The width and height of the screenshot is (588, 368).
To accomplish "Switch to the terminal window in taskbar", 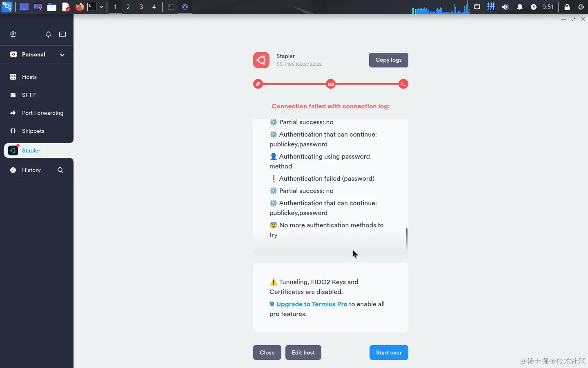I will pos(171,7).
